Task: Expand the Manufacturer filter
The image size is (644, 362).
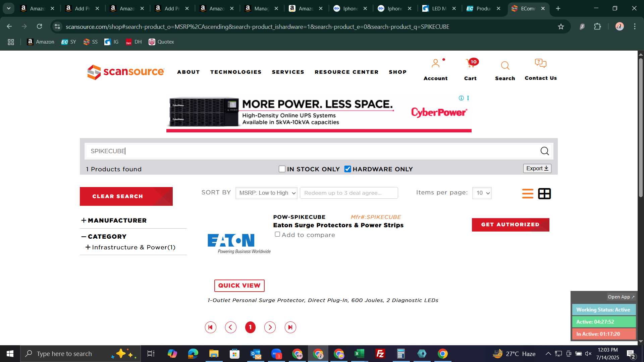Action: point(114,221)
